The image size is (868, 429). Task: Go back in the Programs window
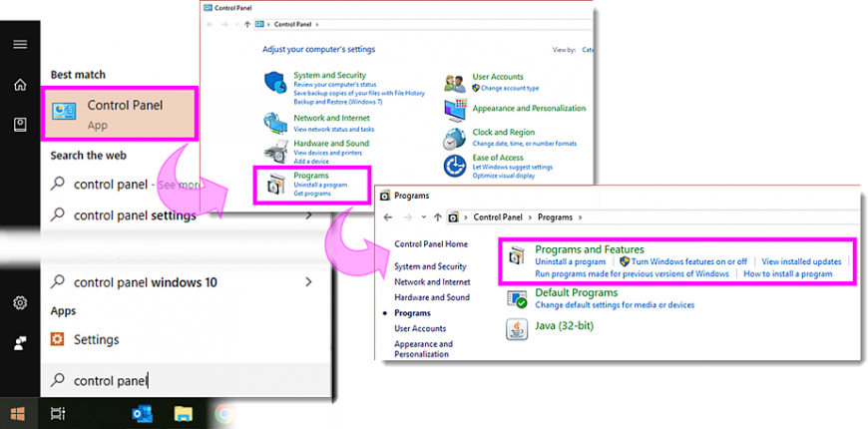click(388, 217)
